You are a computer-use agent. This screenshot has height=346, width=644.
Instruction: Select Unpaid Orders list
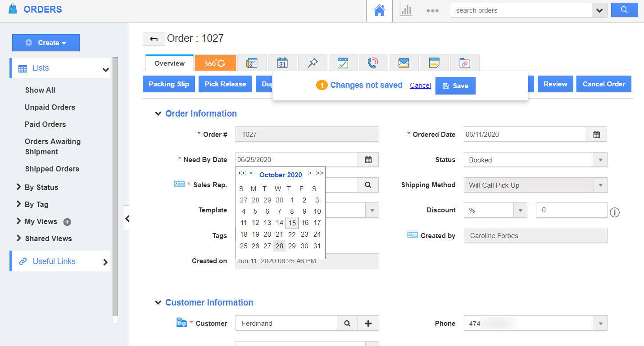(x=50, y=107)
